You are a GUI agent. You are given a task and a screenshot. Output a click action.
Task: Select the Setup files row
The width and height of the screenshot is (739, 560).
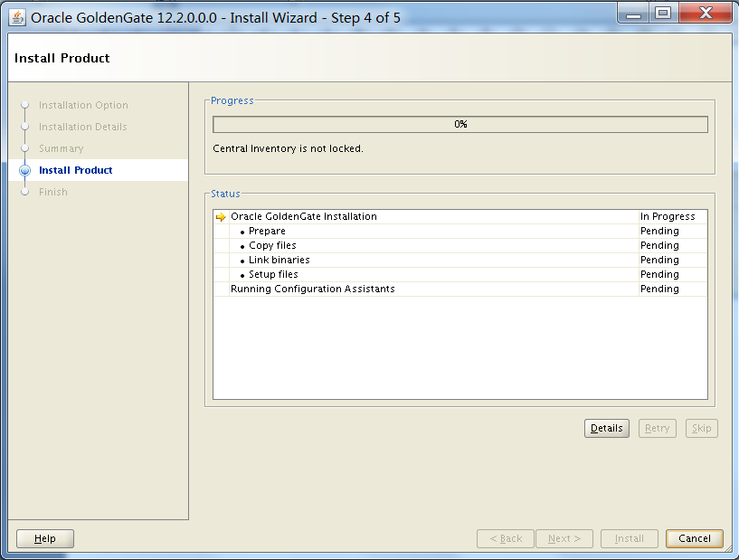(460, 274)
